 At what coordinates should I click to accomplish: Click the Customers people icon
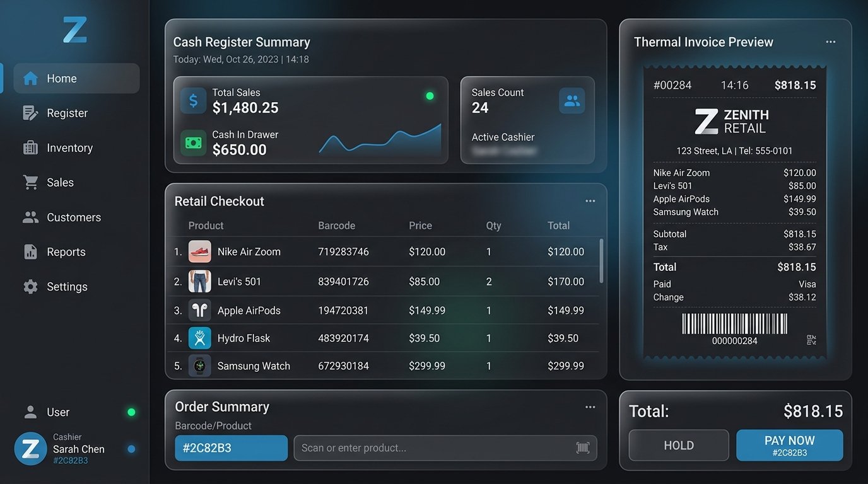[x=30, y=217]
